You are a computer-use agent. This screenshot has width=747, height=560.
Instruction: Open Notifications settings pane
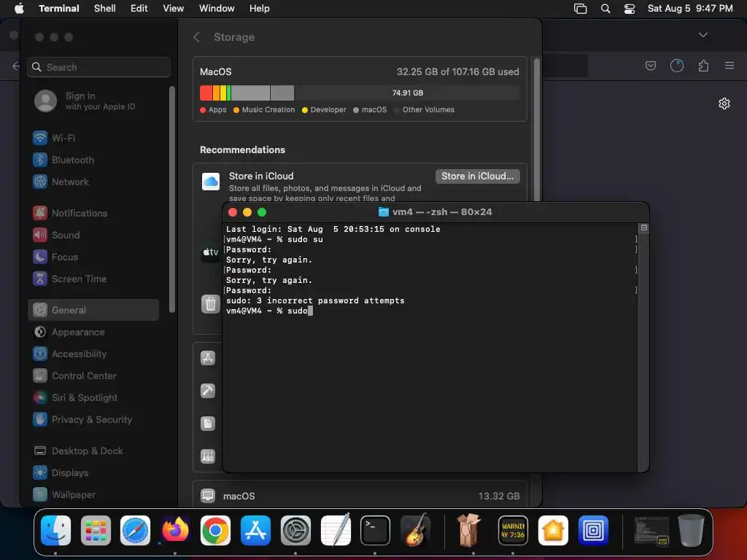[70, 214]
